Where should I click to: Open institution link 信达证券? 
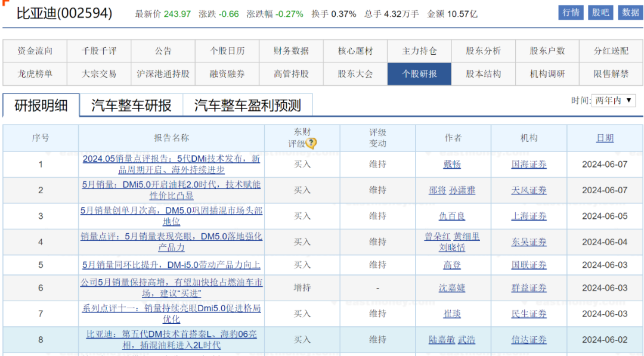529,339
